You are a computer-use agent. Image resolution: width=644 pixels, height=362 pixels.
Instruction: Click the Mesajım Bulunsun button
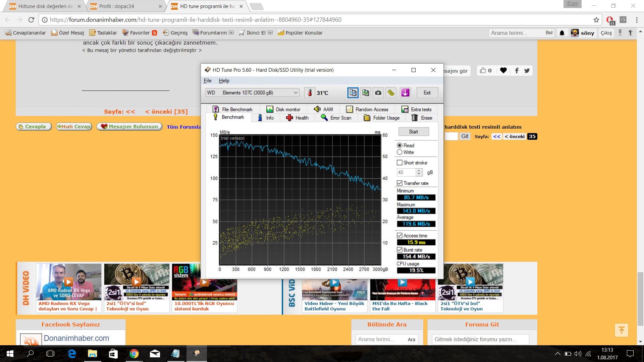(x=129, y=127)
